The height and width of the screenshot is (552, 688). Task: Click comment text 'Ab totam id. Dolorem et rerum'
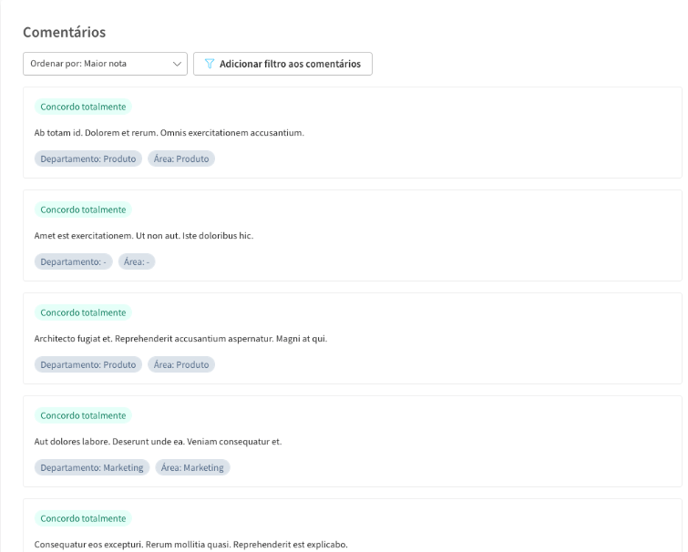(x=169, y=133)
